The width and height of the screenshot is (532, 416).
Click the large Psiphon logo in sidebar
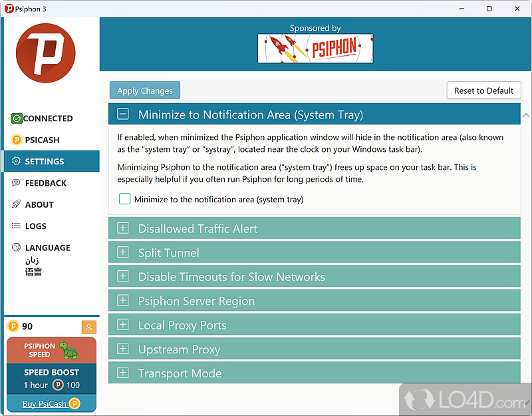point(45,53)
